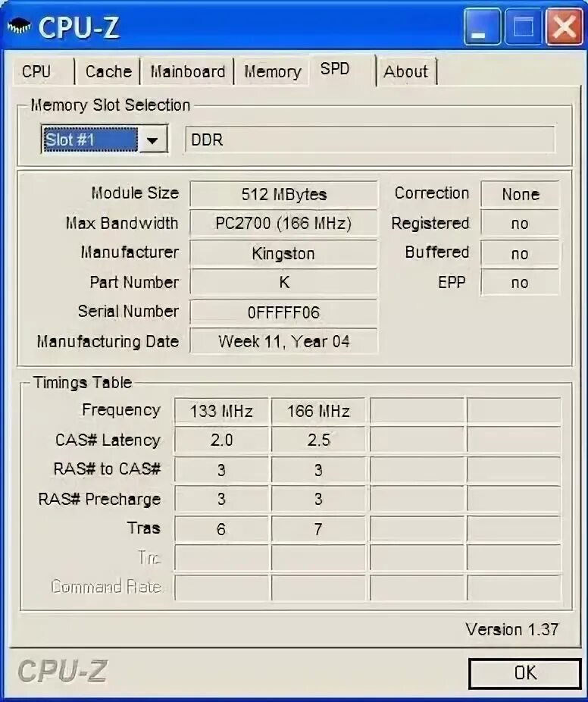This screenshot has width=588, height=702.
Task: Click the Module Size label
Action: pos(135,193)
